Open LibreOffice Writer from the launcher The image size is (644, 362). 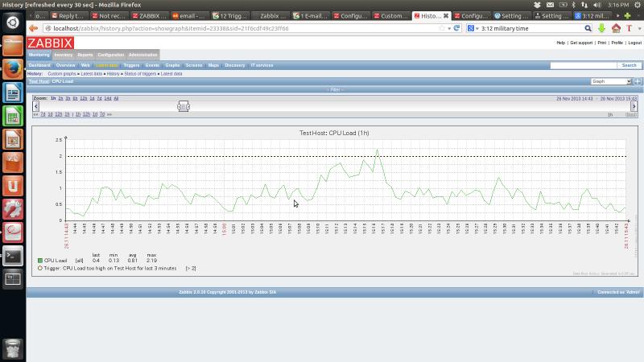coord(12,93)
